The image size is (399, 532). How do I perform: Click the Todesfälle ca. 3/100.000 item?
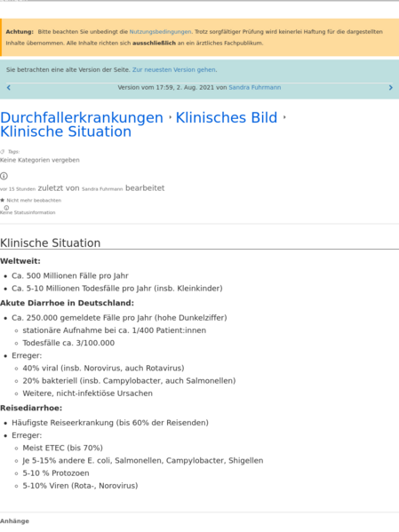click(68, 343)
